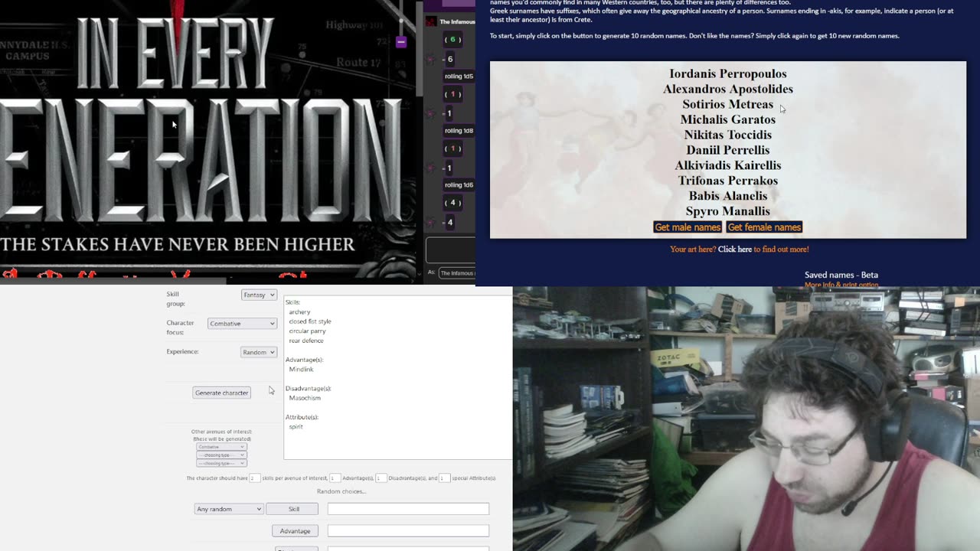Click the name Iordanis Perropoulos

[728, 73]
